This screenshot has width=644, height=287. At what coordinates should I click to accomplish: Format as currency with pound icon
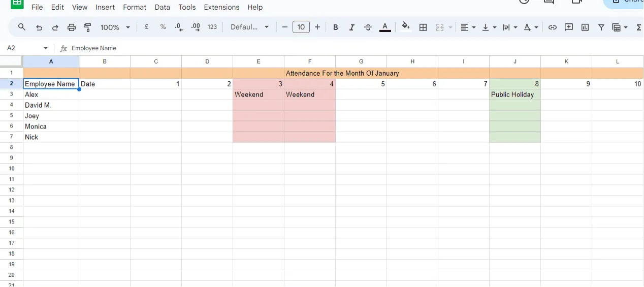tap(147, 27)
